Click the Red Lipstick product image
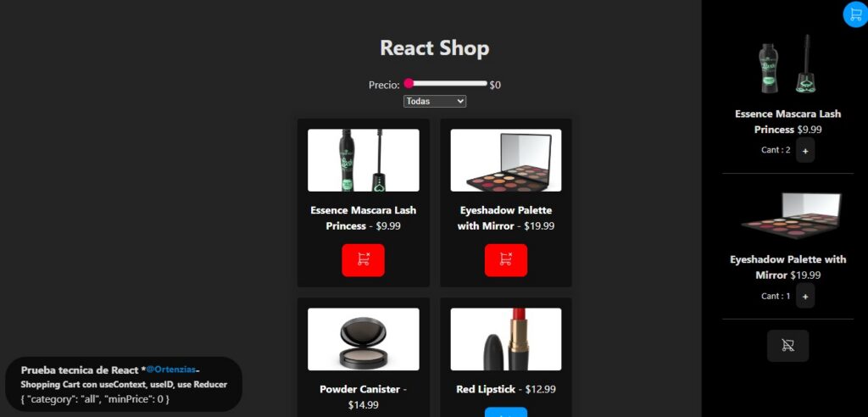The height and width of the screenshot is (417, 868). [506, 339]
